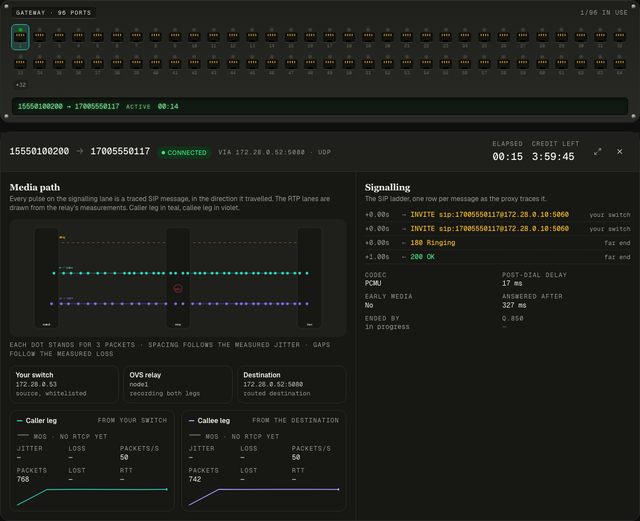
Task: Open the Callee leg statistics card
Action: (264, 461)
